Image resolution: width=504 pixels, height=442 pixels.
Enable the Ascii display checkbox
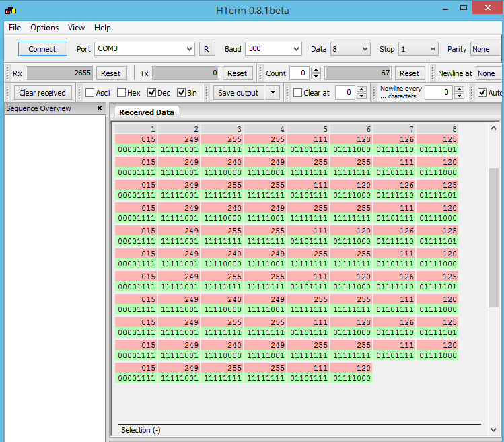point(90,93)
